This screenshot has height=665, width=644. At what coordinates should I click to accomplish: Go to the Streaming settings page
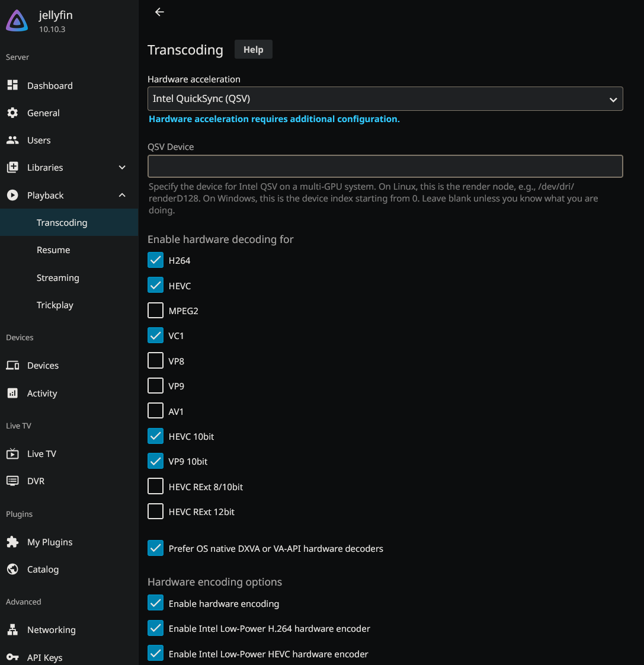click(x=57, y=278)
